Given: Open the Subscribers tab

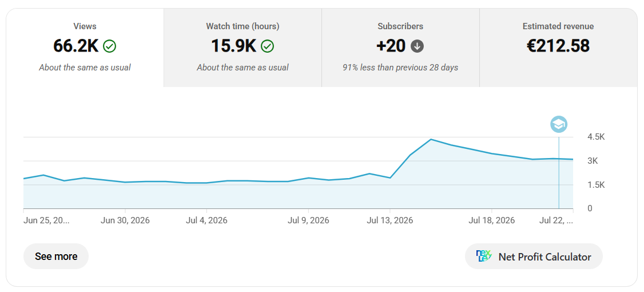Looking at the screenshot, I should (400, 48).
